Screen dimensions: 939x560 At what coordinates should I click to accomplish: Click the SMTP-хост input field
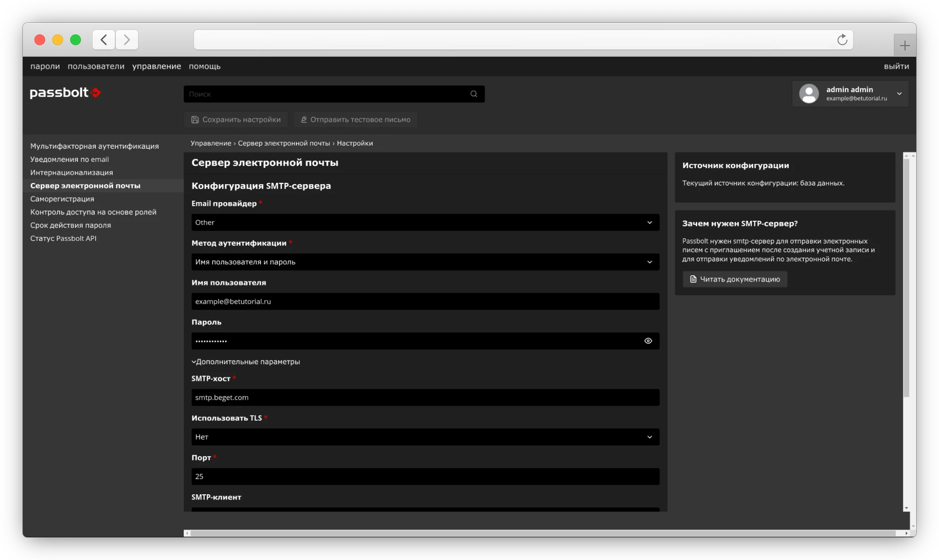click(x=425, y=397)
